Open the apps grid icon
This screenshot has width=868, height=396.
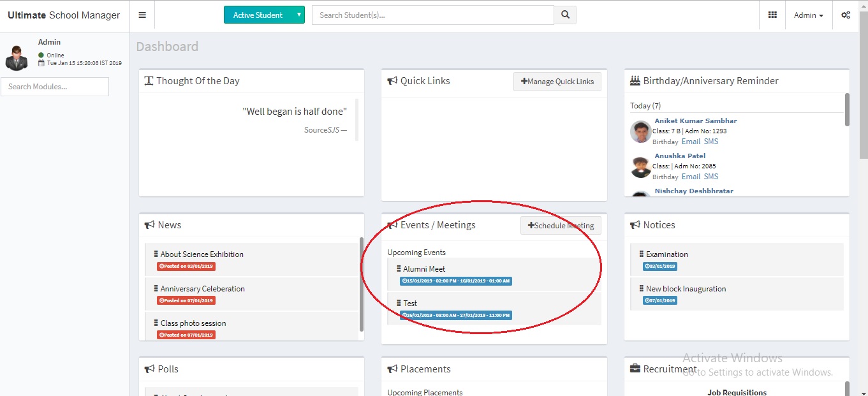(772, 15)
